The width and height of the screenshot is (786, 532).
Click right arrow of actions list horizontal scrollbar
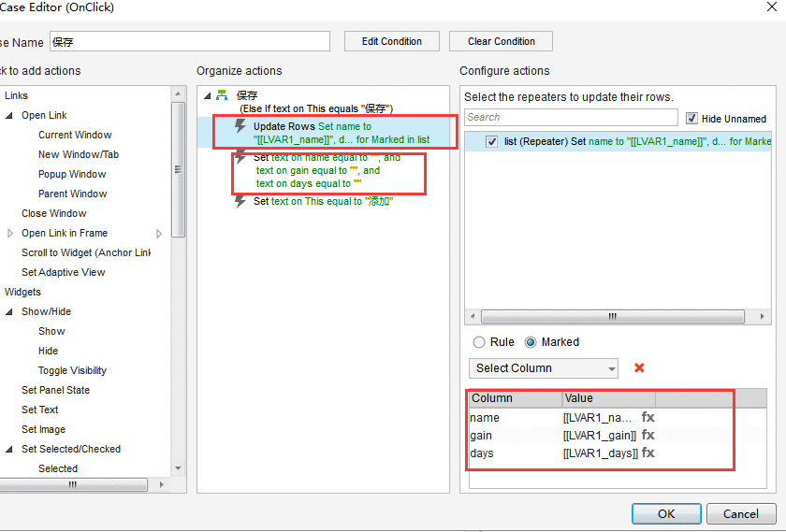coord(161,484)
